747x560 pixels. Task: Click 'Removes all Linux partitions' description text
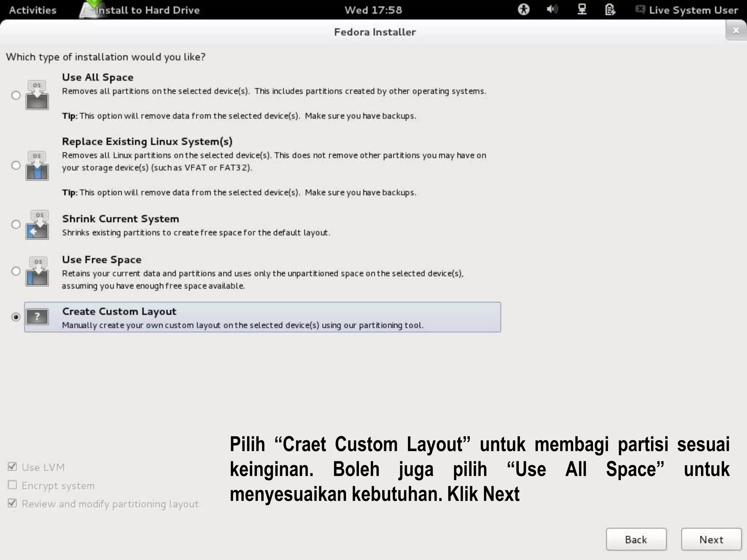click(274, 162)
